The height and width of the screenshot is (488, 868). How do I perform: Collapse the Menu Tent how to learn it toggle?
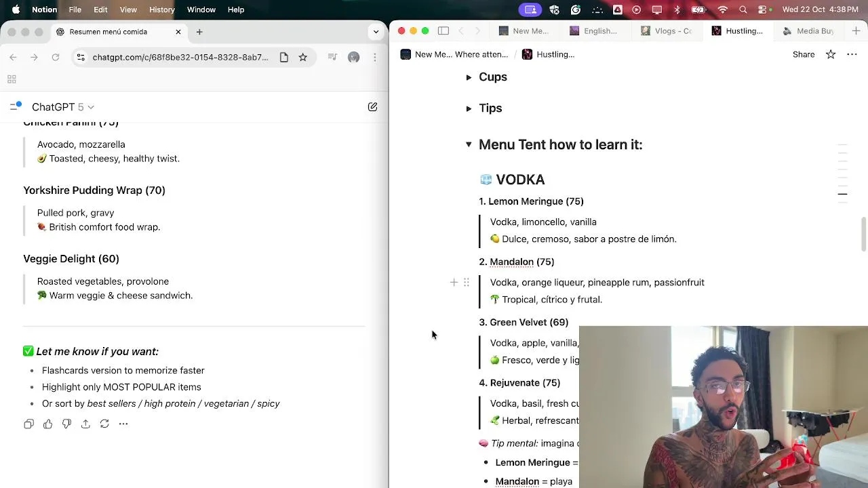pyautogui.click(x=469, y=144)
